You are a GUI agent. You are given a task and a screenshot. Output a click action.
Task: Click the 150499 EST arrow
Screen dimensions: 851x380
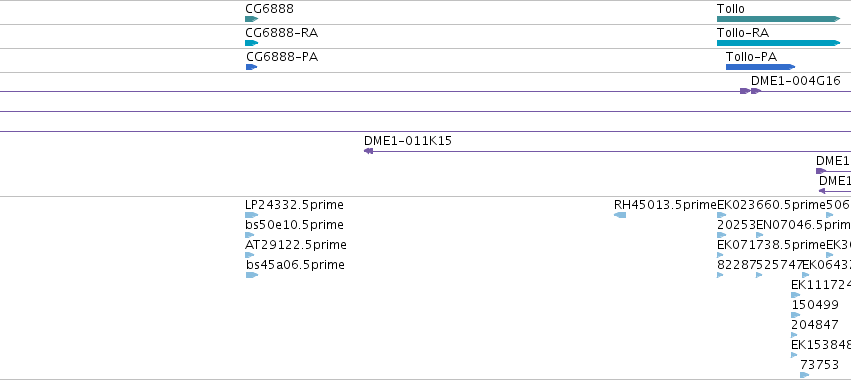[x=796, y=315]
